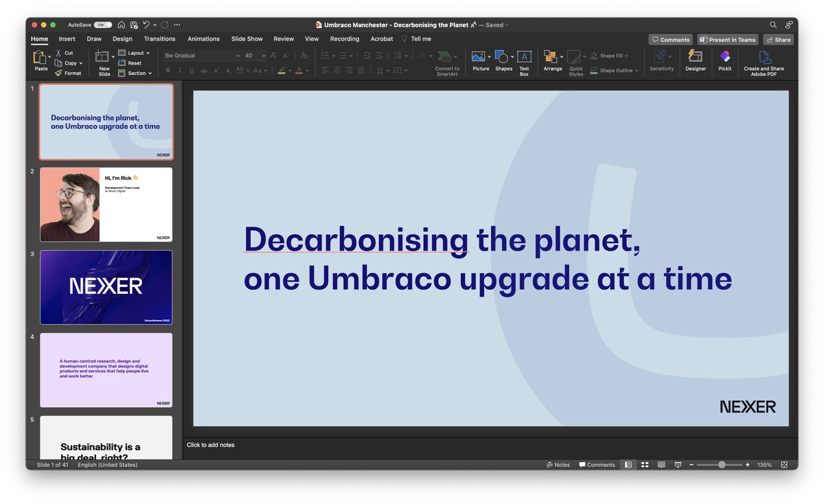
Task: Start Slide Show from status bar
Action: [678, 465]
